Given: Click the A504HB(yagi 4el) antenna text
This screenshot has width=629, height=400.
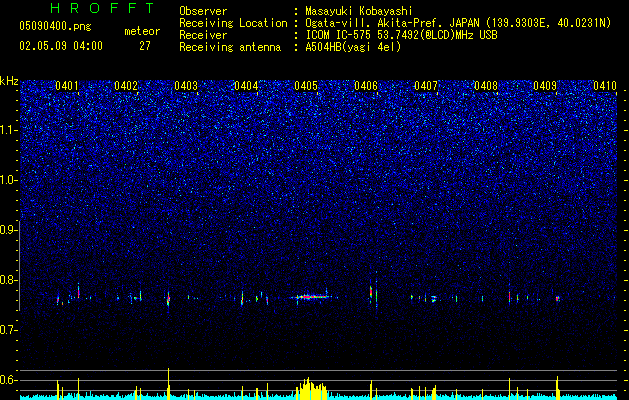Looking at the screenshot, I should point(353,47).
